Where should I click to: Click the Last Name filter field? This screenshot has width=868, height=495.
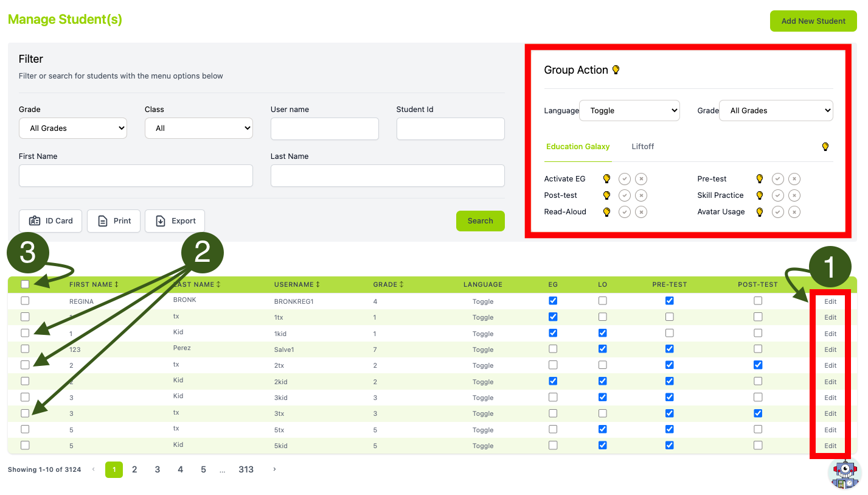pos(387,175)
